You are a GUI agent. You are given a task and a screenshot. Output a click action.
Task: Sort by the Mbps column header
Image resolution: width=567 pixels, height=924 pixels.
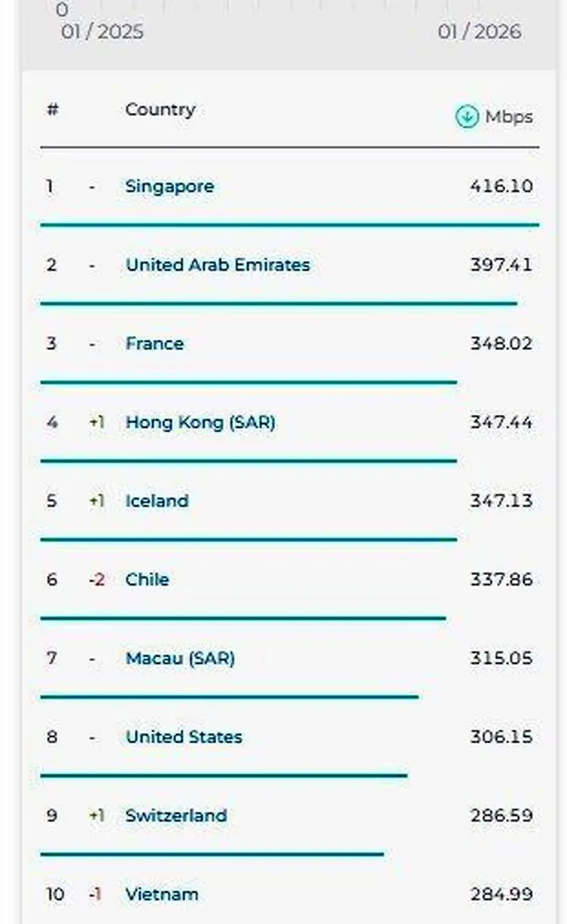(x=508, y=117)
